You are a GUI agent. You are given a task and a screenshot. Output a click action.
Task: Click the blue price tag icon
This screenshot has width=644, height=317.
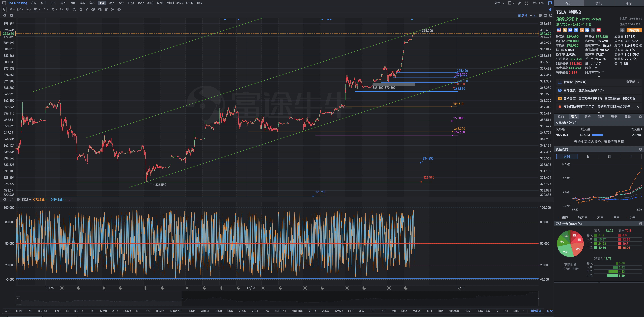coord(587,30)
